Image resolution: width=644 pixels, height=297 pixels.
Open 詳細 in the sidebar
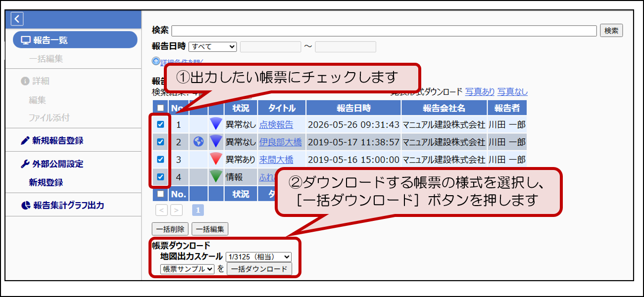click(41, 81)
